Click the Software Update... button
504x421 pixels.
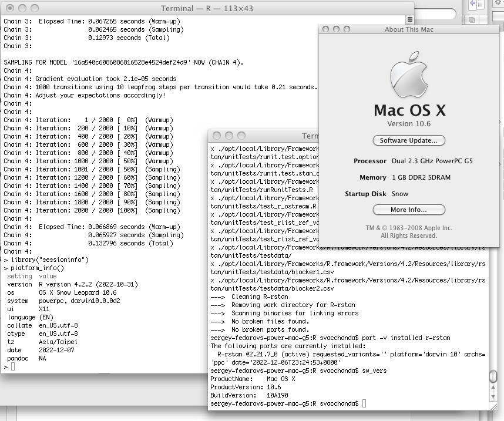(409, 140)
